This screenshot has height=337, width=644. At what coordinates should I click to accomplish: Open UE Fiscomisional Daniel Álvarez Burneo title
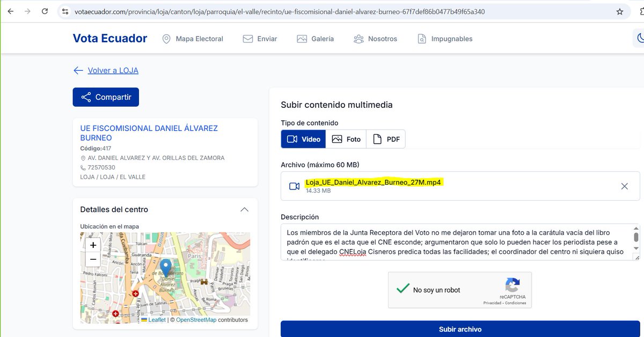[x=149, y=133]
